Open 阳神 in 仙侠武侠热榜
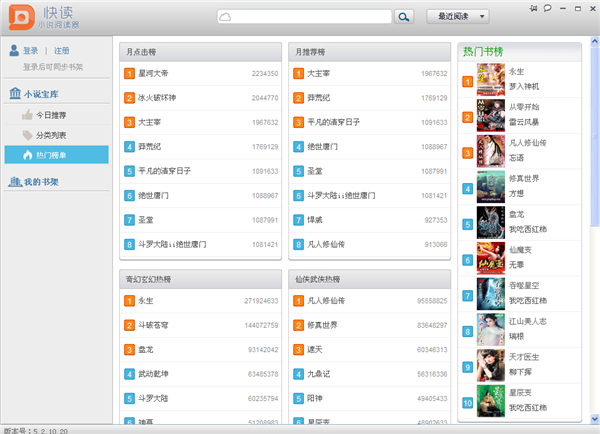Screen dimensions: 600x434 pos(315,398)
